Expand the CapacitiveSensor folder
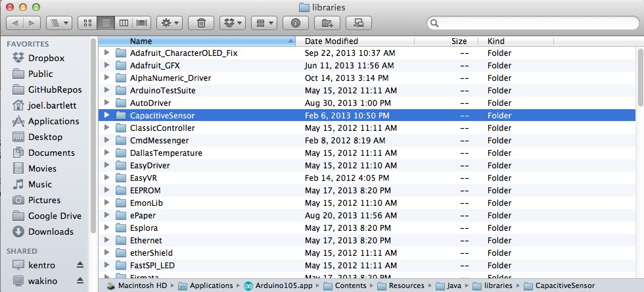Viewport: 644px width, 292px height. point(106,115)
